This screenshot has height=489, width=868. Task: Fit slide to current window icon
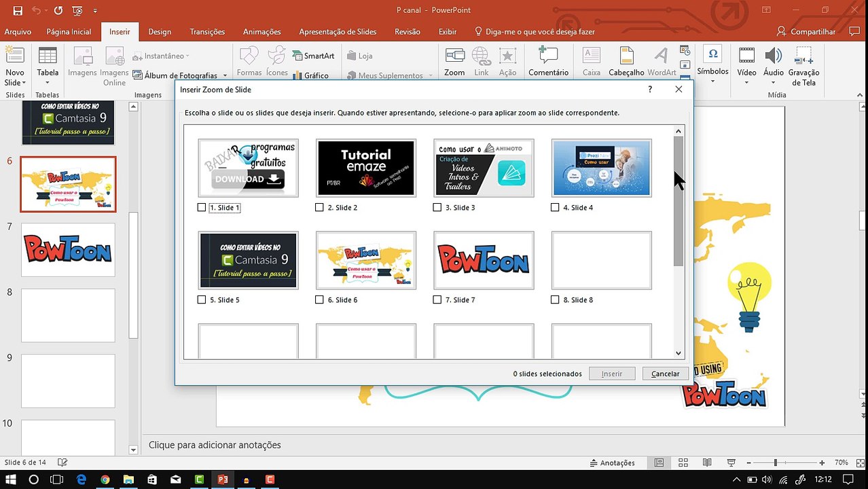click(861, 463)
